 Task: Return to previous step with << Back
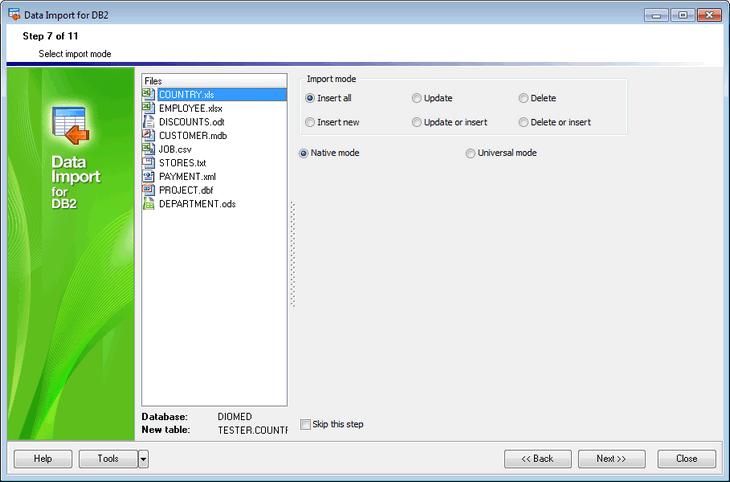(538, 459)
